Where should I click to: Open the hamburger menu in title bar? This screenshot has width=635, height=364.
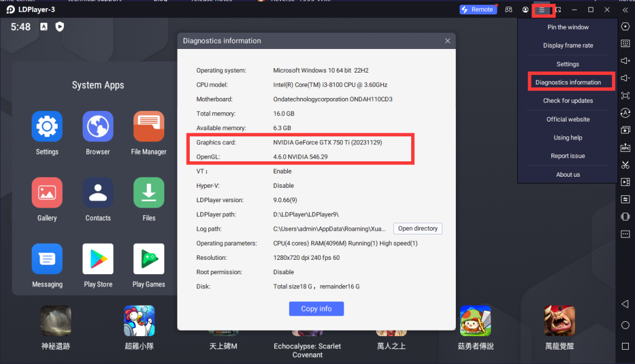pos(542,10)
